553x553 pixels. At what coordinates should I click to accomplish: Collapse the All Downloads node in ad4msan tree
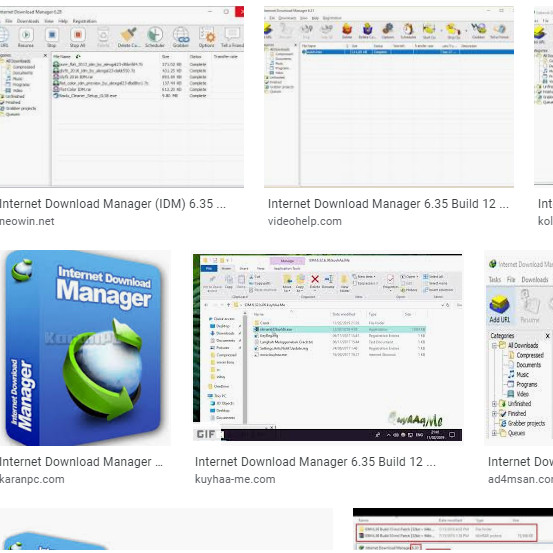click(494, 346)
